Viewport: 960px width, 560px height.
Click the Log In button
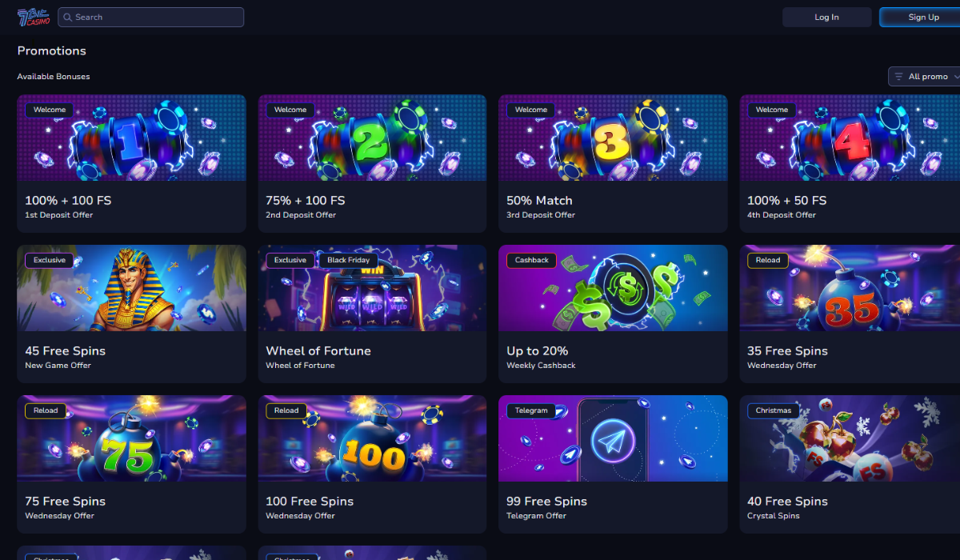point(826,17)
